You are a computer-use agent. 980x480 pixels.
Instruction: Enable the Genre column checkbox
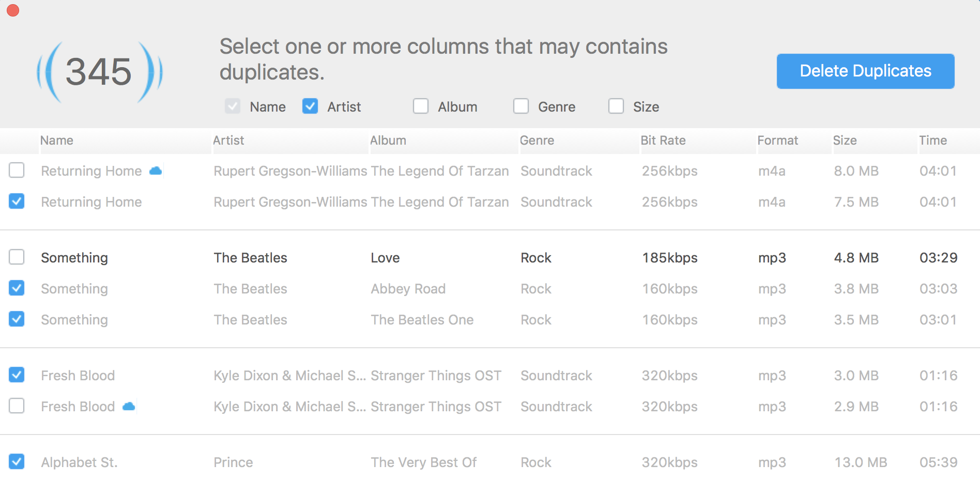521,106
